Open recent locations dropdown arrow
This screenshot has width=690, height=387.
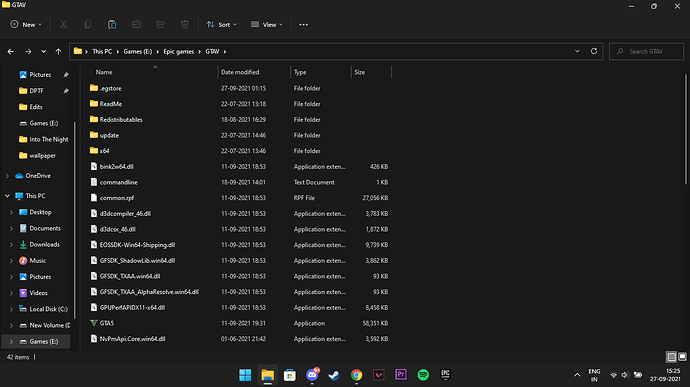(44, 52)
